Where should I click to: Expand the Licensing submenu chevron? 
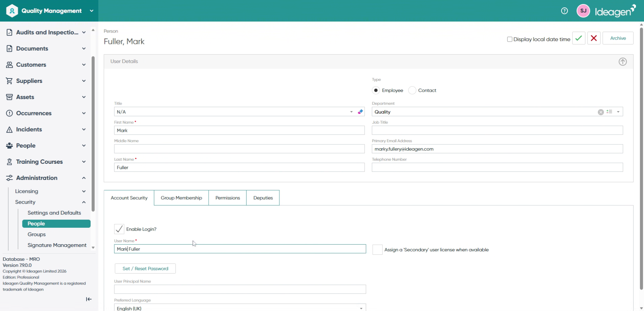tap(84, 191)
